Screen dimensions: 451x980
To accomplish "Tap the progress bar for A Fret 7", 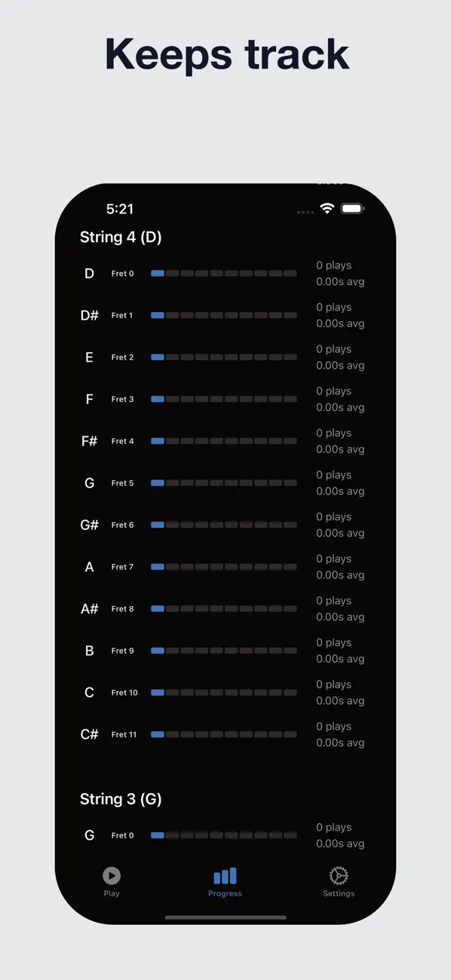I will click(x=224, y=566).
